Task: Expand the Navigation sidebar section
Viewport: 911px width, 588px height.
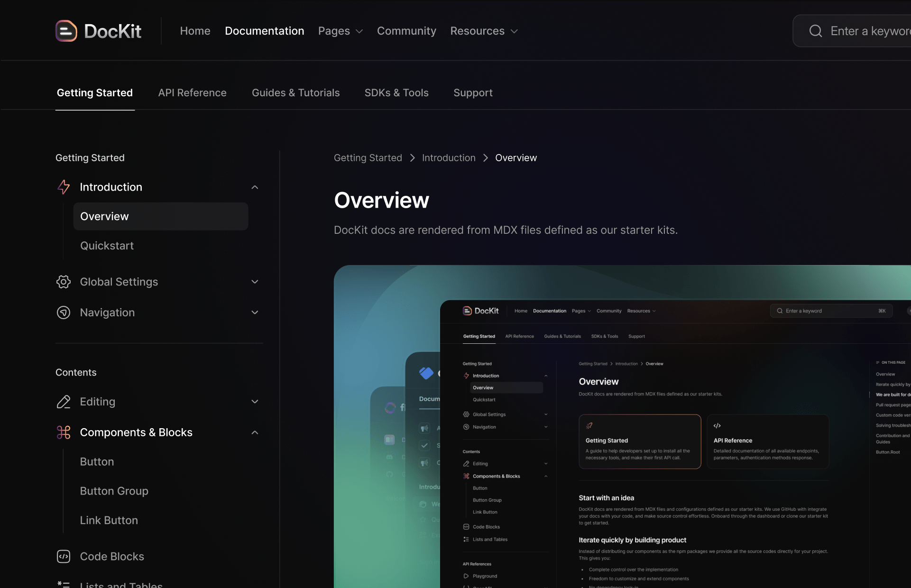Action: (x=255, y=312)
